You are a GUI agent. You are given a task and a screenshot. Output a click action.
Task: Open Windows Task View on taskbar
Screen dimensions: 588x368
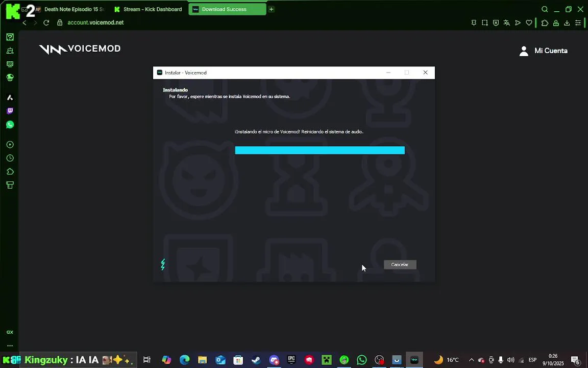tap(147, 360)
